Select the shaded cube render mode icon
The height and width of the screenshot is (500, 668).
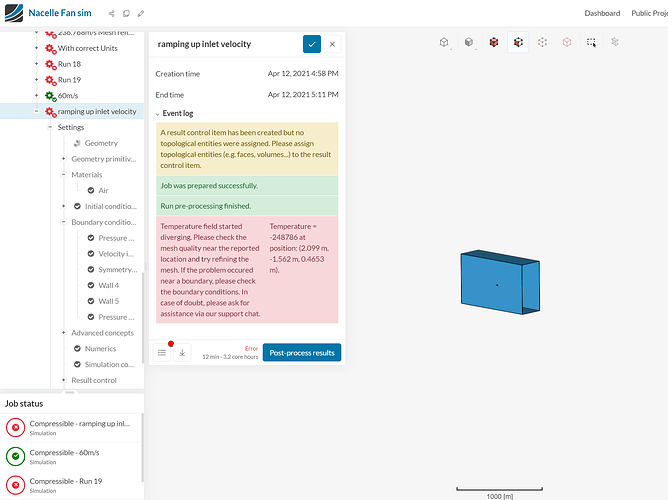coord(469,42)
